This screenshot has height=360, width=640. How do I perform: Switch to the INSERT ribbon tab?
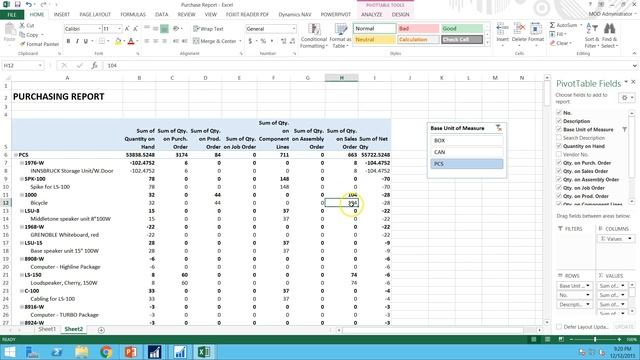coord(62,15)
